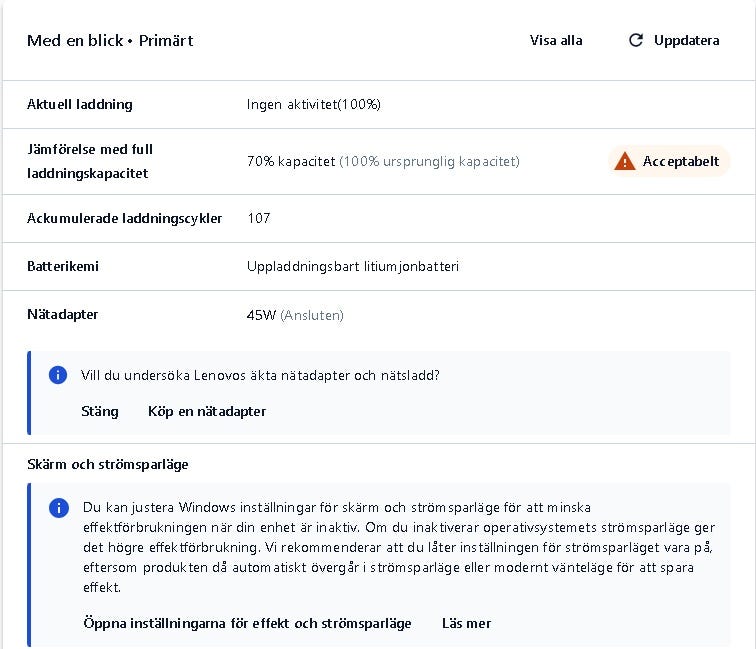
Task: Dismiss the adapter notice with Stäng
Action: point(100,411)
